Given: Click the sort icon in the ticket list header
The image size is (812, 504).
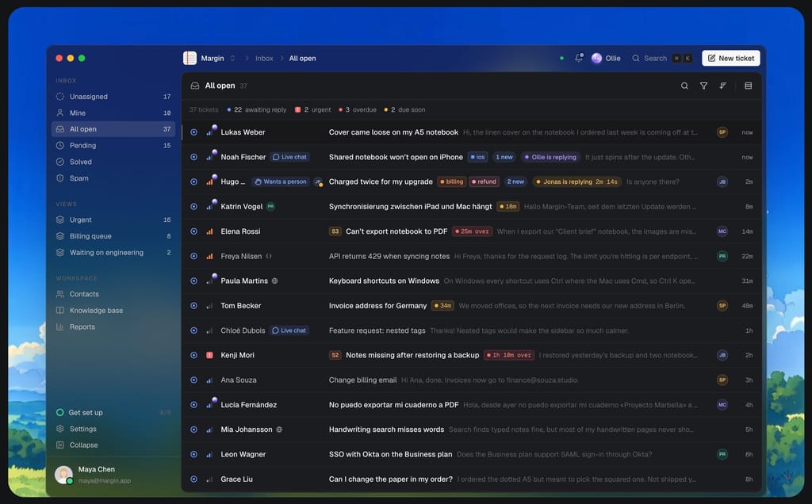Looking at the screenshot, I should (723, 86).
